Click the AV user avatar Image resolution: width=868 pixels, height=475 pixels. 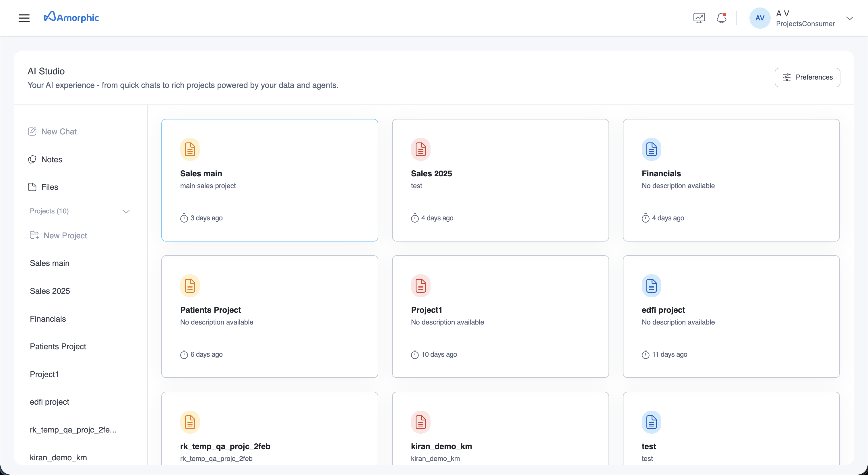759,18
